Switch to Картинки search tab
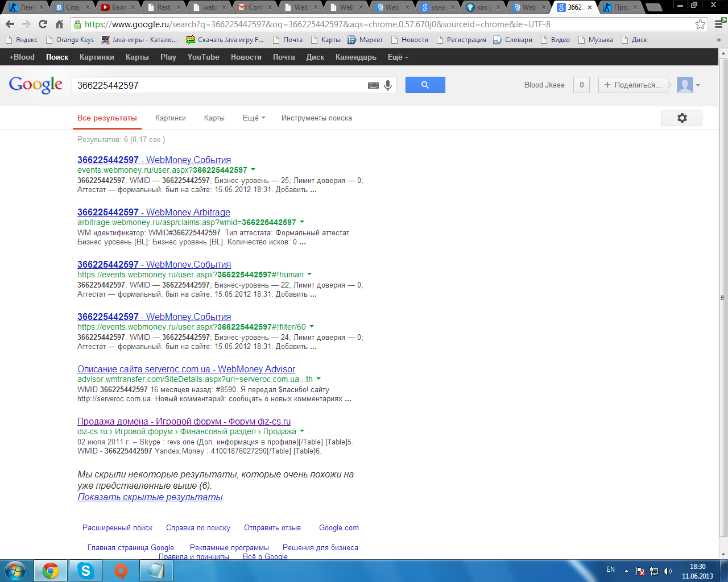 coord(171,118)
